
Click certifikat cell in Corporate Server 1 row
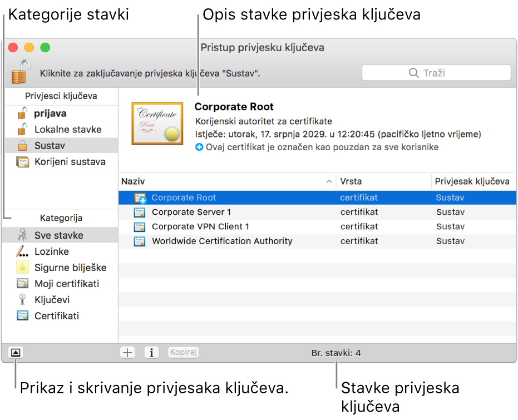359,212
